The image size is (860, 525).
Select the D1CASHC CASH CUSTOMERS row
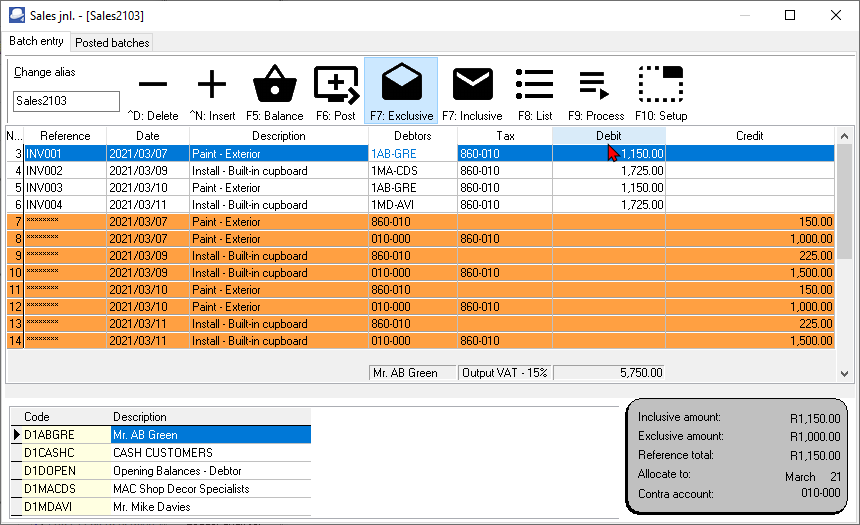(161, 453)
